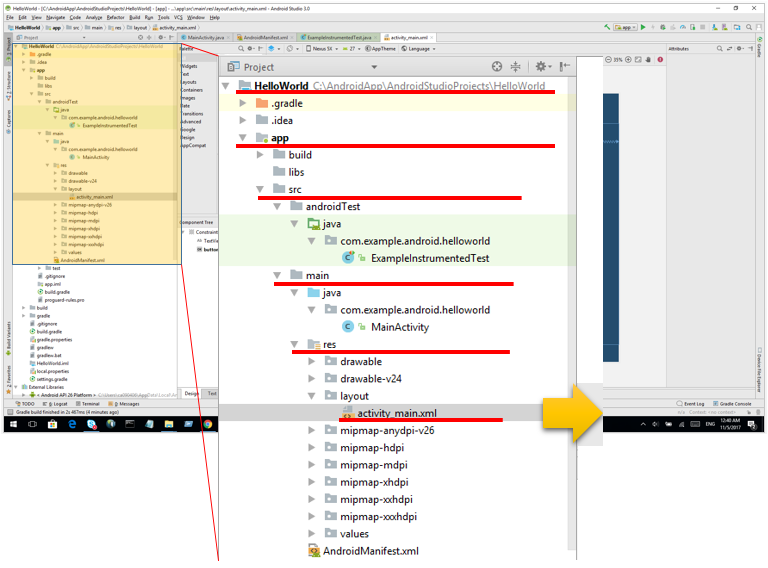Click the Search Everywhere magnifier in the main toolbar

(749, 27)
